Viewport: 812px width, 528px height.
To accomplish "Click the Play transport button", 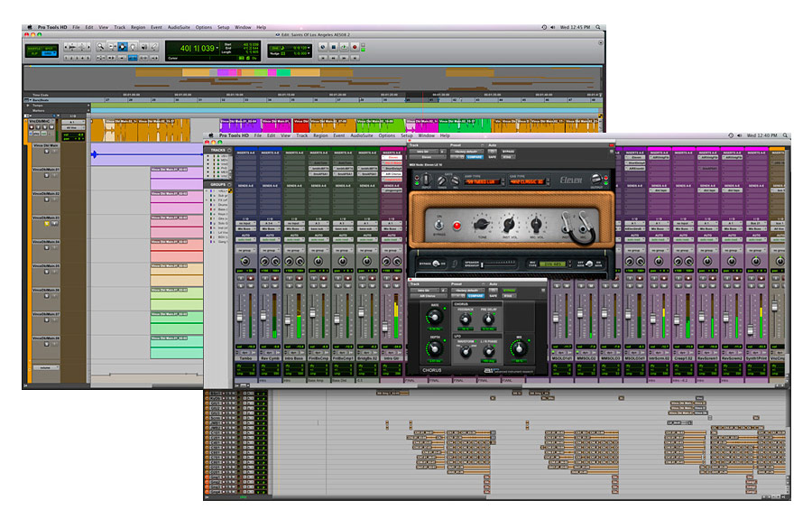I will tap(344, 47).
